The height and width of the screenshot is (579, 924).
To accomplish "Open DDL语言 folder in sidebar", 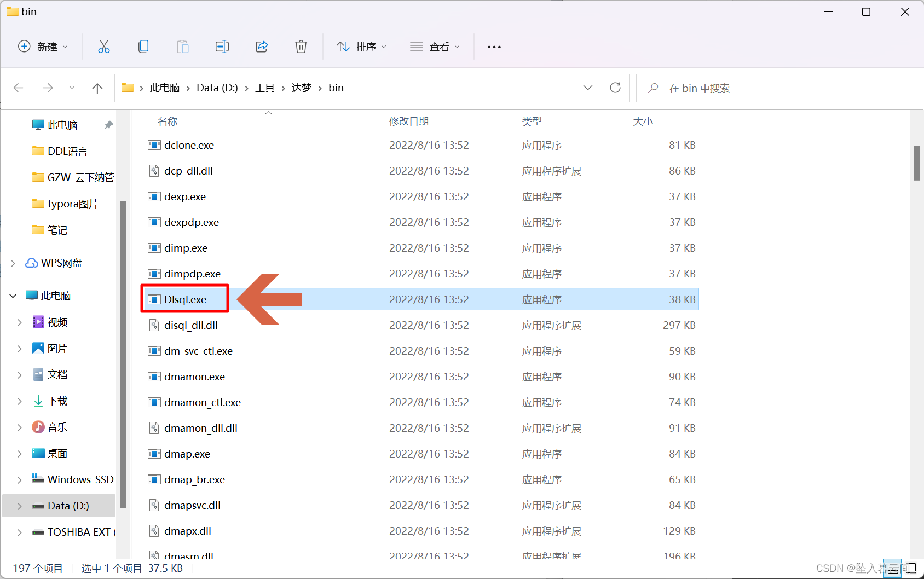I will (60, 151).
